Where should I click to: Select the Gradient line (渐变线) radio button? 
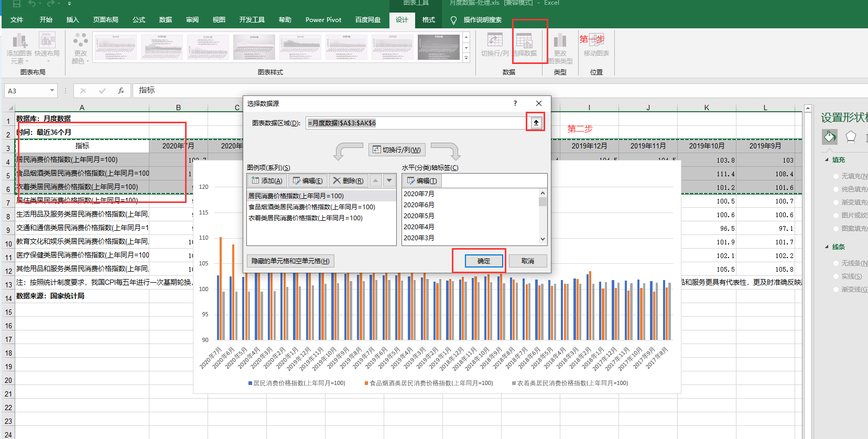pyautogui.click(x=837, y=290)
